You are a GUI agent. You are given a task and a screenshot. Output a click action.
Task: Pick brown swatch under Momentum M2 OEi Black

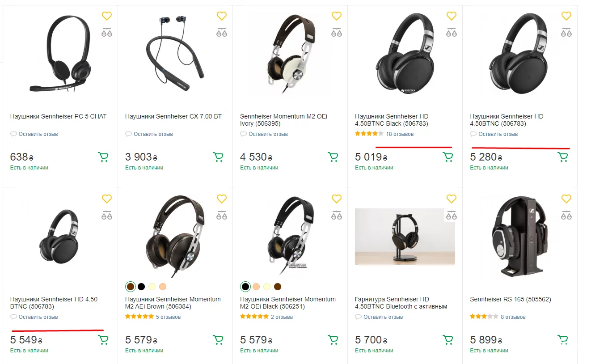pyautogui.click(x=278, y=287)
